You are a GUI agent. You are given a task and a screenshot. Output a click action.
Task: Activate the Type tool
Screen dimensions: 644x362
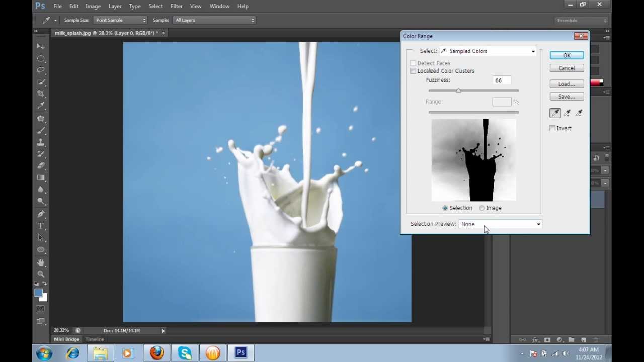(x=41, y=226)
